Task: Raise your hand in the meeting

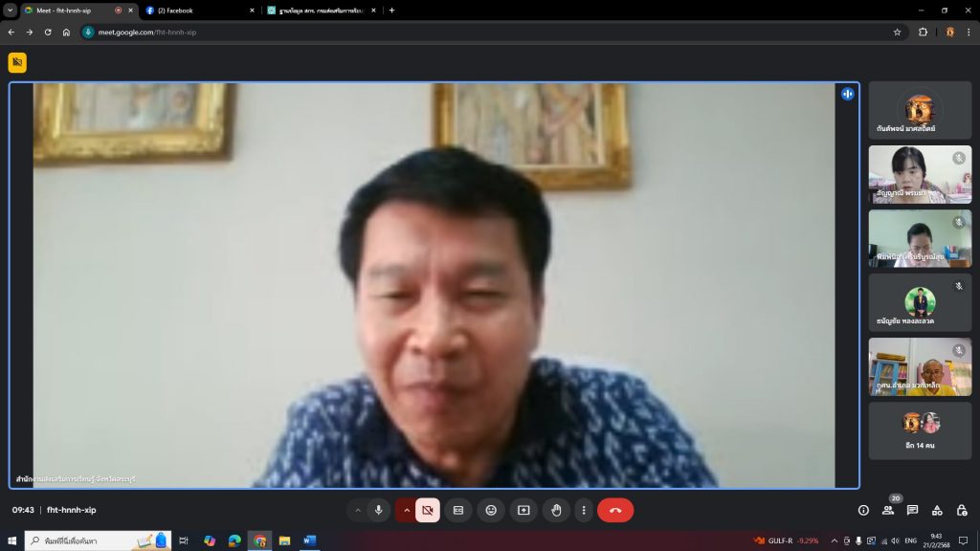Action: (x=556, y=511)
